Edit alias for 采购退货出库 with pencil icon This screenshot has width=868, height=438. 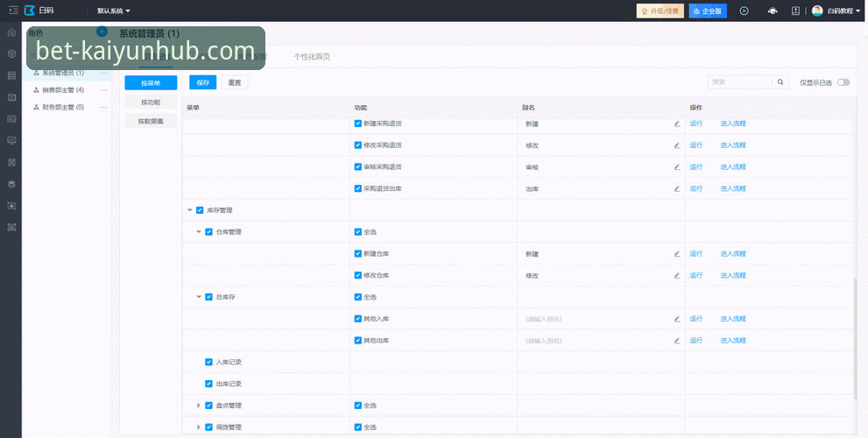pyautogui.click(x=676, y=188)
